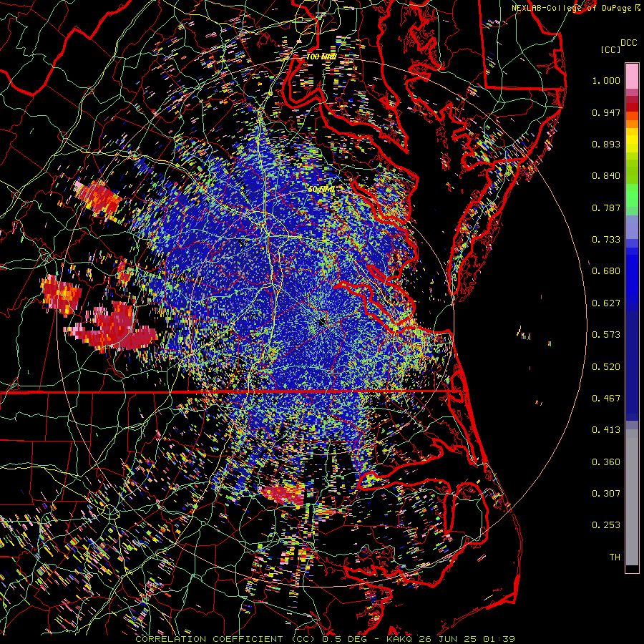The height and width of the screenshot is (644, 644).
Task: Click the 0.573 scale label
Action: tap(606, 335)
